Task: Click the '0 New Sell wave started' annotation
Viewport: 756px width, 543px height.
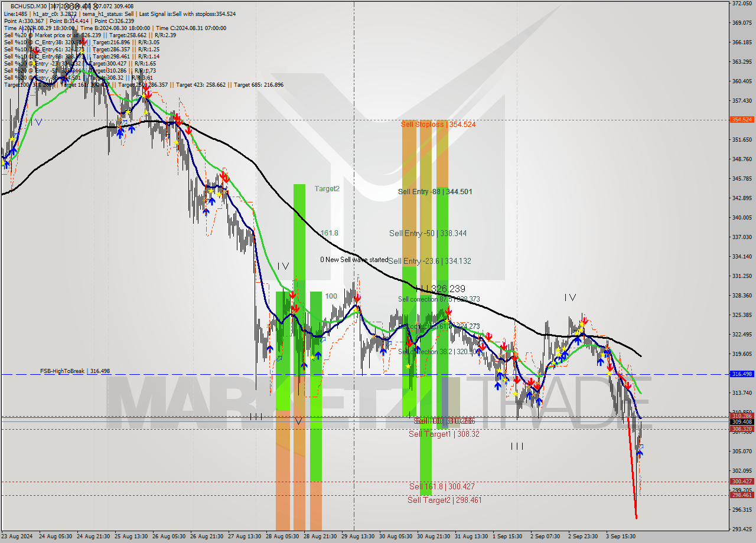Action: [354, 259]
